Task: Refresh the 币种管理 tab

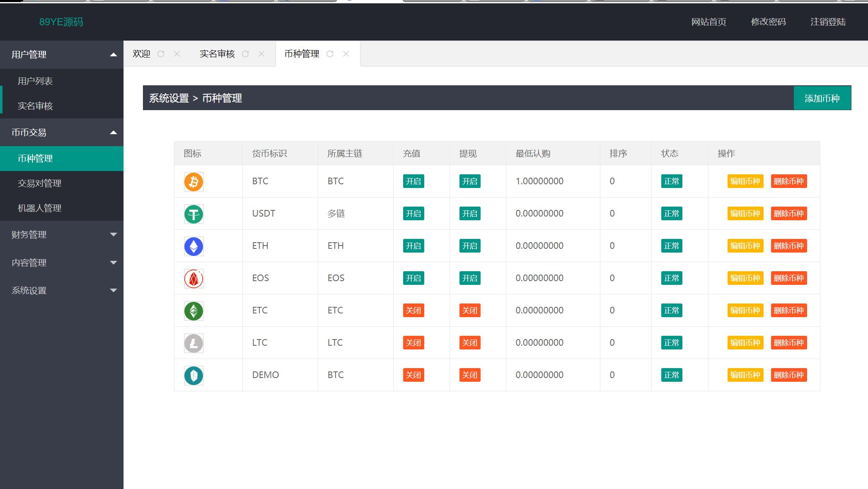Action: [330, 54]
